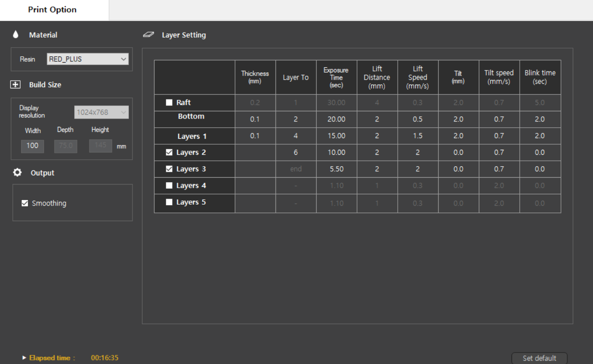The height and width of the screenshot is (364, 593).
Task: Edit the Bottom row Exposure Time 20.00
Action: [x=336, y=119]
